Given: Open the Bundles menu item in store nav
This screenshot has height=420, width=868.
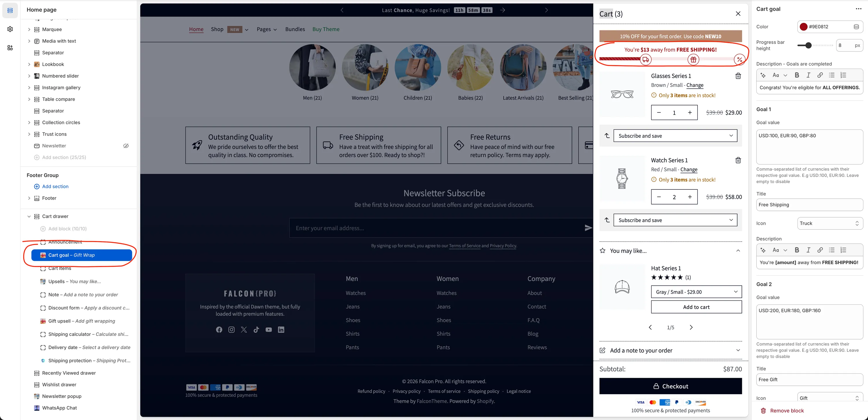Looking at the screenshot, I should pos(295,29).
